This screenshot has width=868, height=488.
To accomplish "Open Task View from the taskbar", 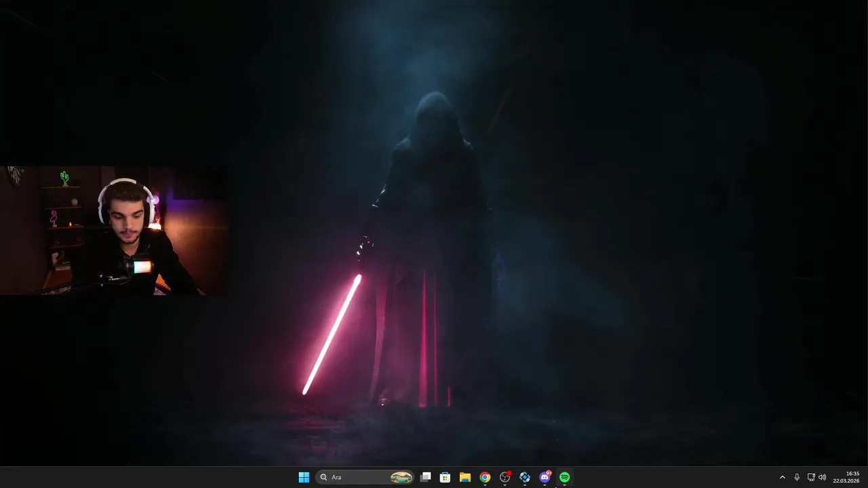I will pos(425,477).
